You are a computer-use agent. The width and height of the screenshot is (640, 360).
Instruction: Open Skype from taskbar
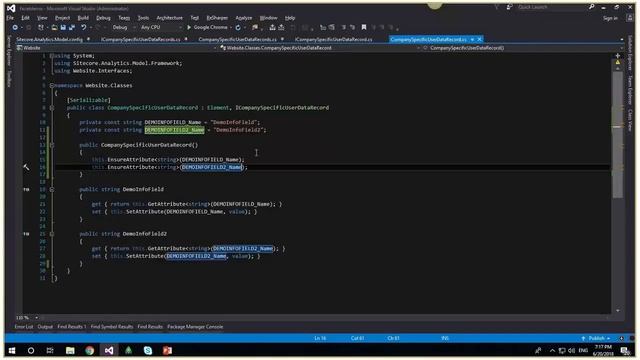coord(148,350)
